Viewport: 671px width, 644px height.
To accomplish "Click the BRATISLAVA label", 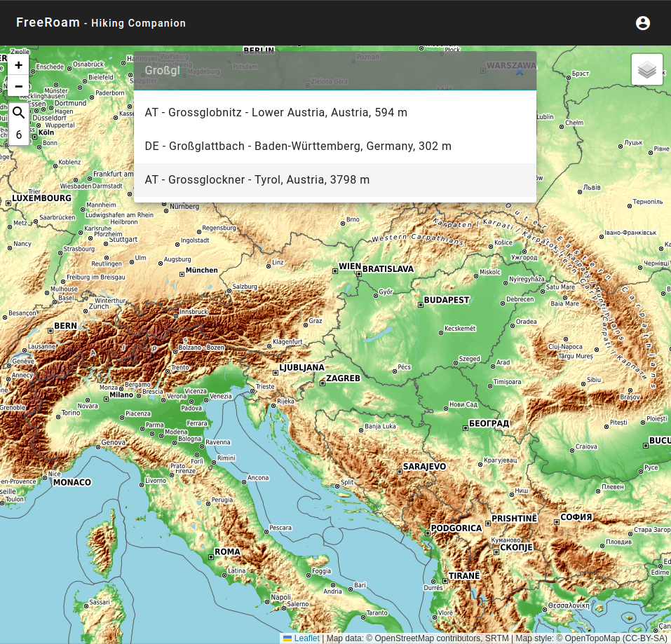I will tap(388, 269).
